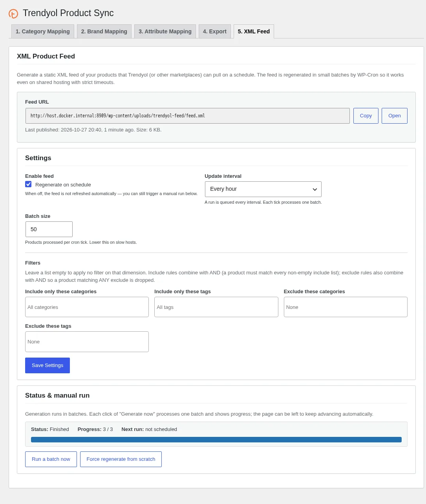This screenshot has width=426, height=504.
Task: Open the Brand Mapping tab
Action: [x=104, y=31]
